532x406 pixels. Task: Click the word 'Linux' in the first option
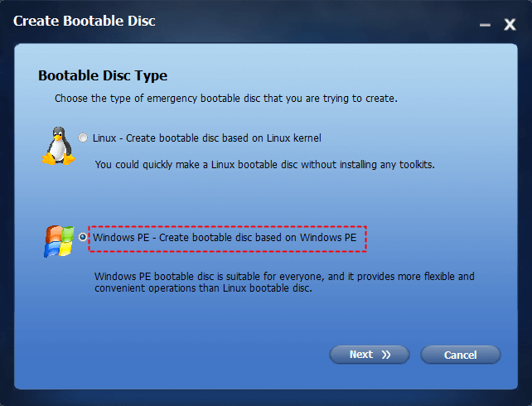[x=104, y=138]
